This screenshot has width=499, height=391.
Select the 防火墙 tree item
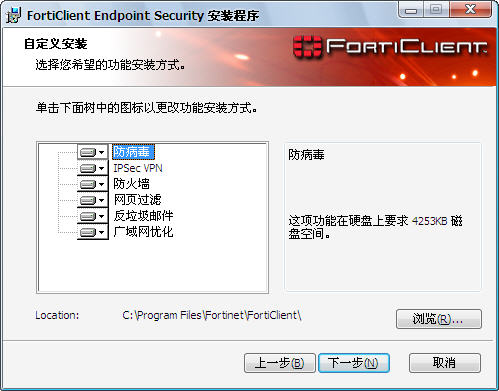pyautogui.click(x=131, y=184)
